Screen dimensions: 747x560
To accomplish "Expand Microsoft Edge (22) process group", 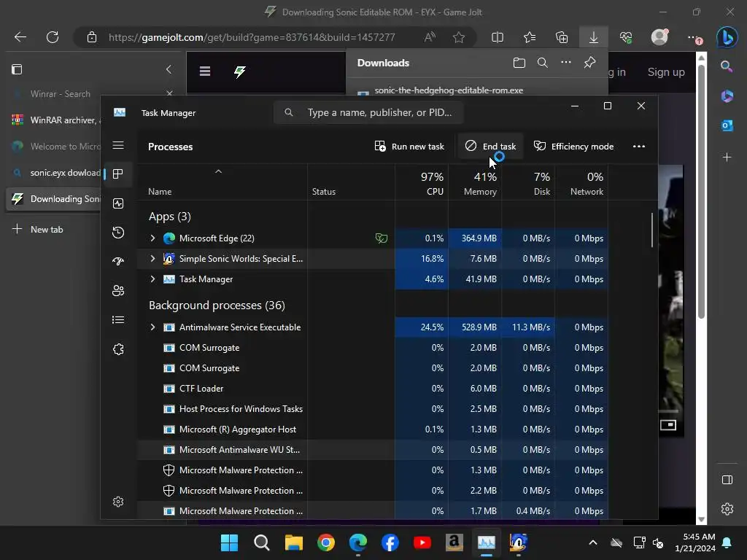I will [x=152, y=238].
